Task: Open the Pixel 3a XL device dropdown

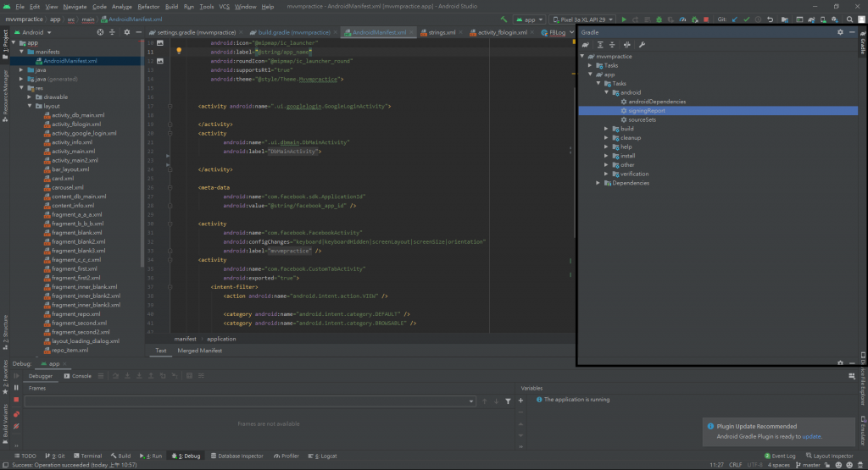Action: (582, 19)
